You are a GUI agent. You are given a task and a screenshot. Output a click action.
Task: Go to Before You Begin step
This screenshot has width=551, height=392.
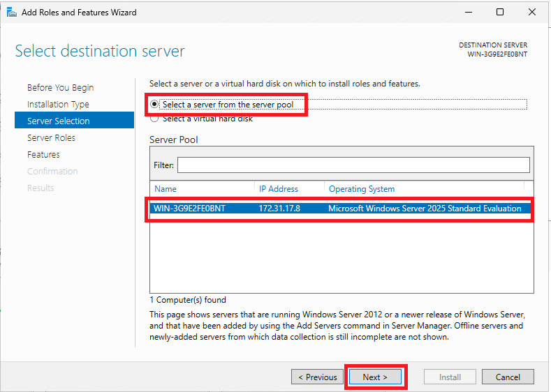[61, 87]
